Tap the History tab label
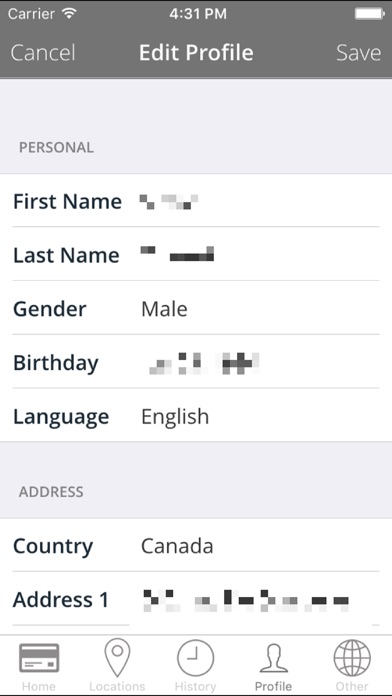Screen dimensions: 392x696 click(x=195, y=686)
